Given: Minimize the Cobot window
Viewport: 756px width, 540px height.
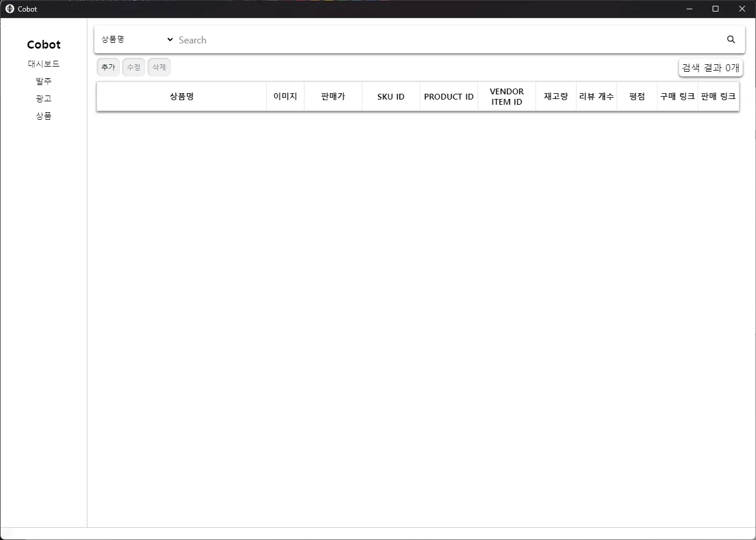Looking at the screenshot, I should pyautogui.click(x=689, y=9).
